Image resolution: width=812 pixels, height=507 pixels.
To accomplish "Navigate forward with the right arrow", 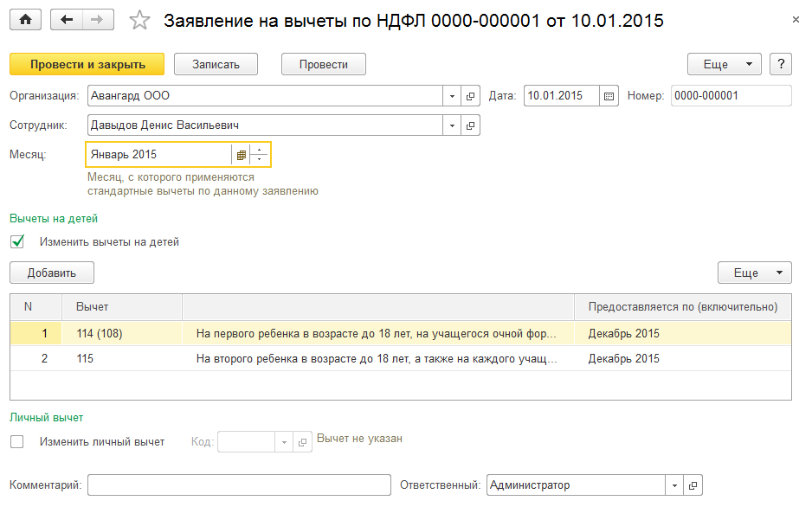I will click(97, 20).
